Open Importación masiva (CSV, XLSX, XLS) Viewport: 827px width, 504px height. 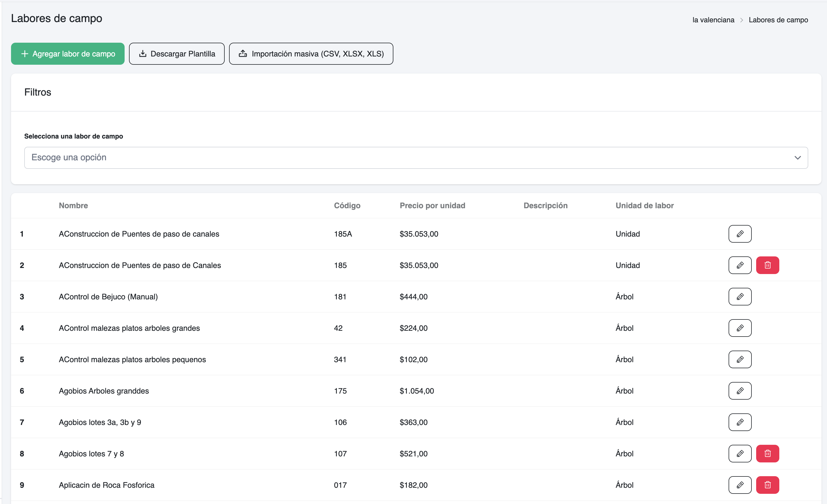(311, 54)
